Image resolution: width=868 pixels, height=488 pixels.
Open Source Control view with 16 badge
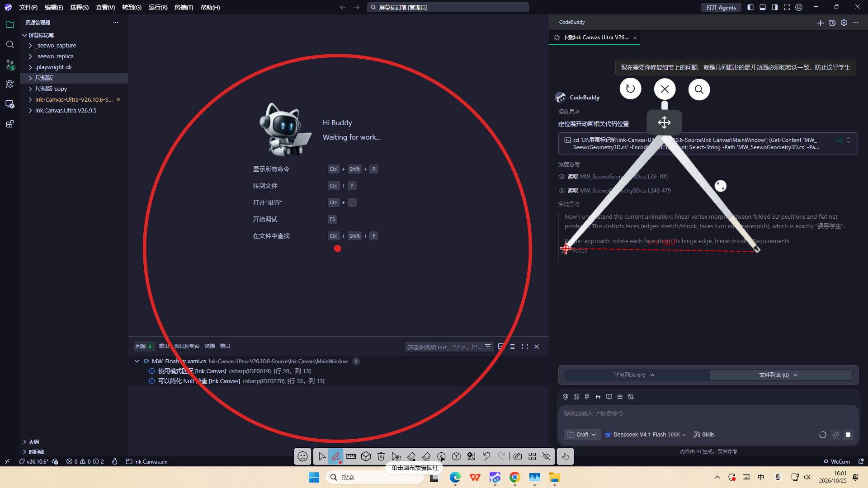point(10,65)
